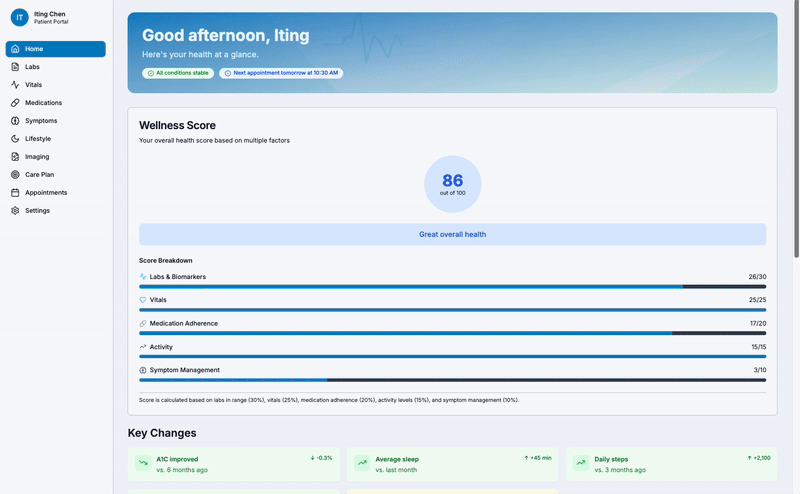Open the A1C improved card
800x494 pixels.
234,464
